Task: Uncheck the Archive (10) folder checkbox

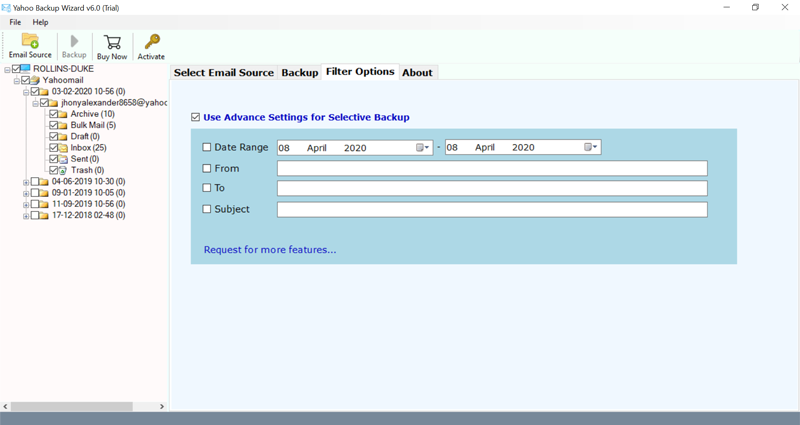Action: 53,114
